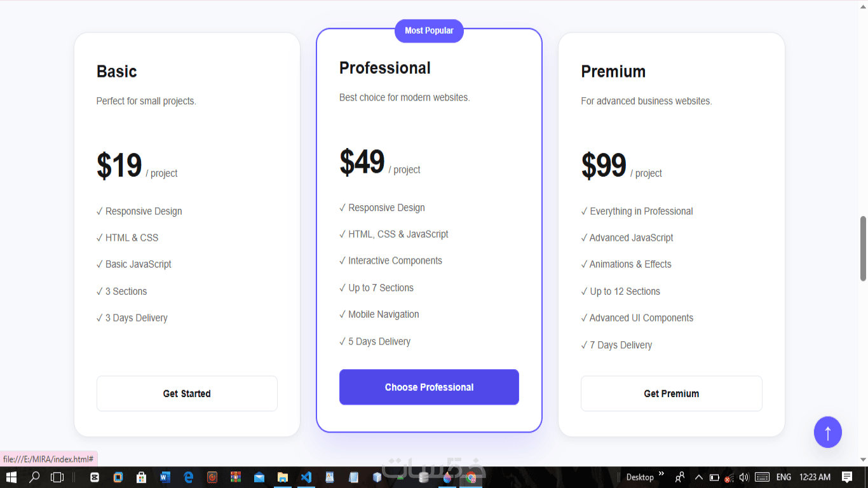Launch Microsoft Word from the taskbar
The width and height of the screenshot is (868, 488).
point(165,477)
